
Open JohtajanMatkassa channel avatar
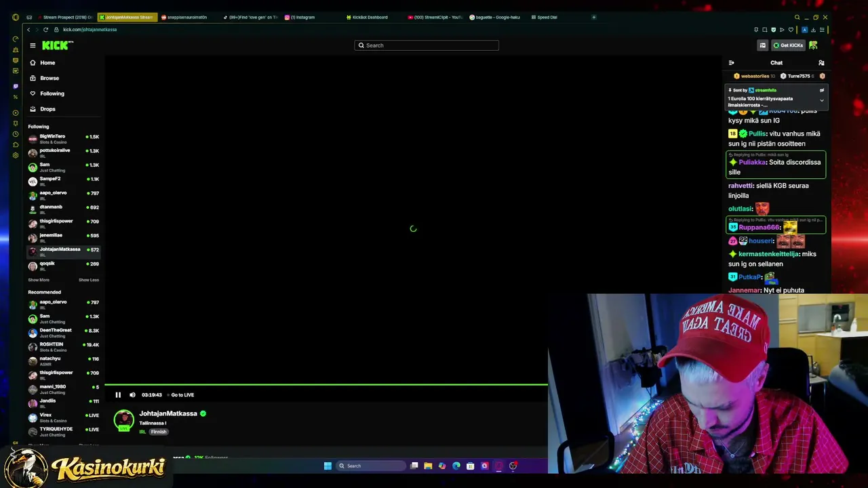pyautogui.click(x=123, y=421)
